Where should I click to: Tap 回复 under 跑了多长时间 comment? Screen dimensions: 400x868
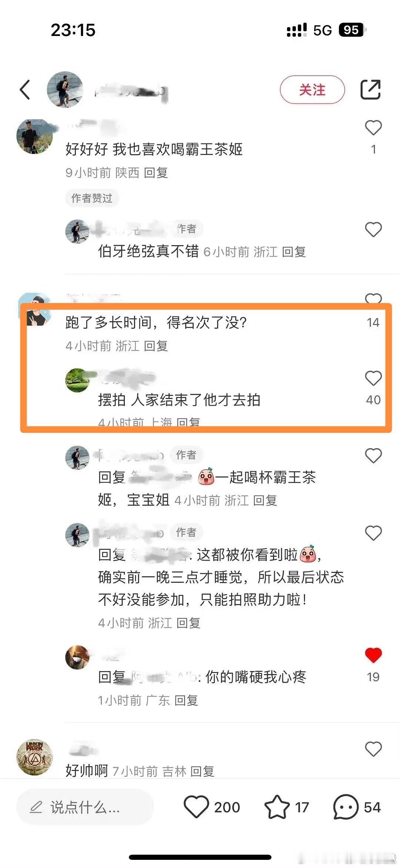(x=156, y=346)
